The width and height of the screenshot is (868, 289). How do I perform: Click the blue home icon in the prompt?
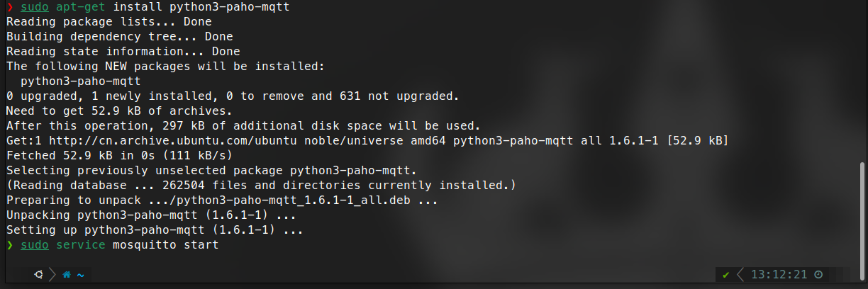67,274
